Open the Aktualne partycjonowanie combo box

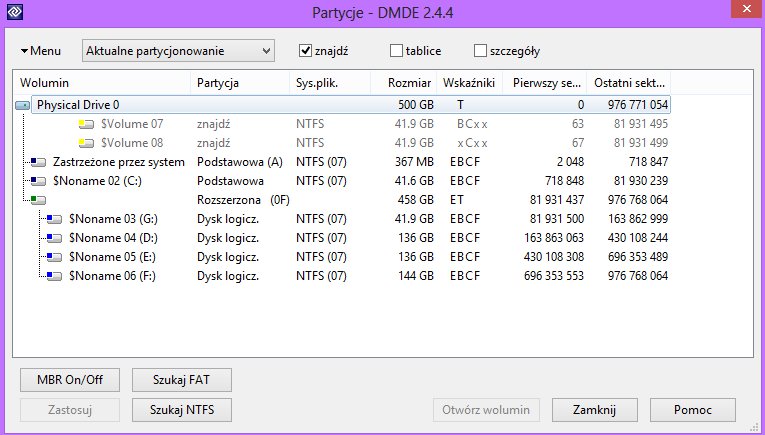(178, 51)
